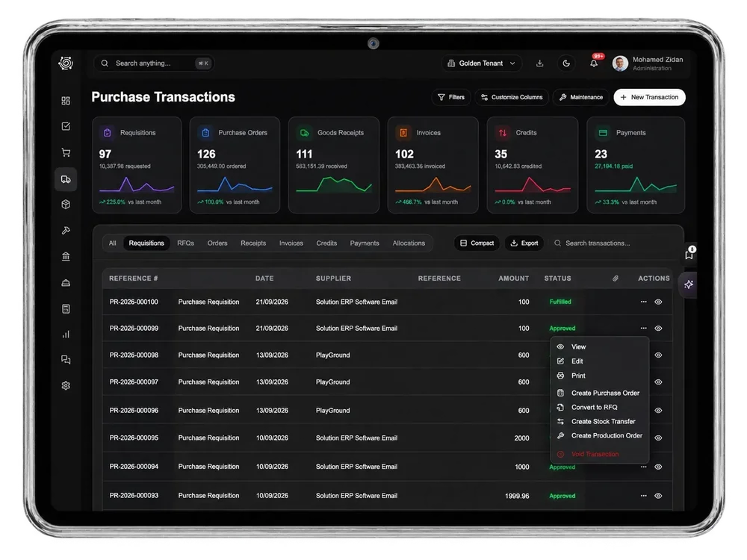Viewport: 747px width, 560px height.
Task: Sort by the Amount column header
Action: [514, 279]
